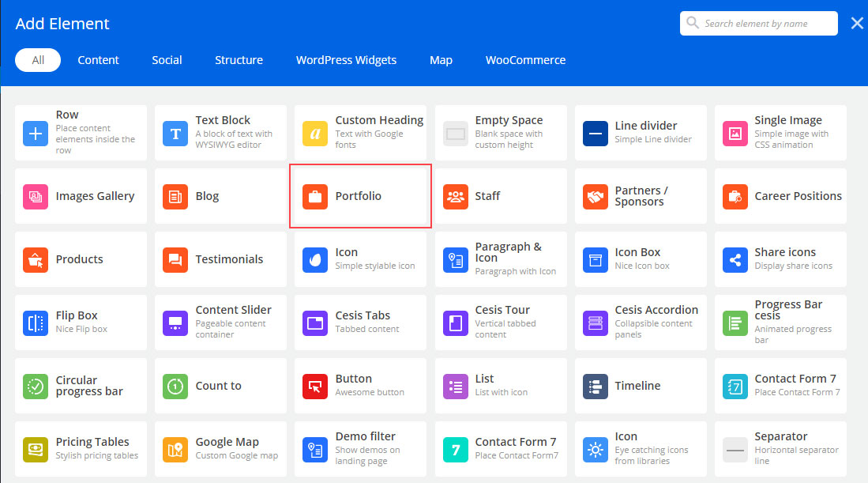Image resolution: width=868 pixels, height=483 pixels.
Task: Click the Google Map icon
Action: coord(175,450)
